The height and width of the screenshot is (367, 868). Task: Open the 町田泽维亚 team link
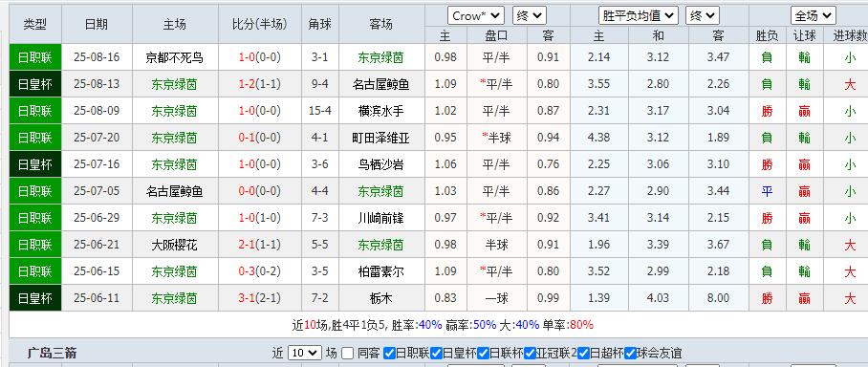[x=380, y=138]
